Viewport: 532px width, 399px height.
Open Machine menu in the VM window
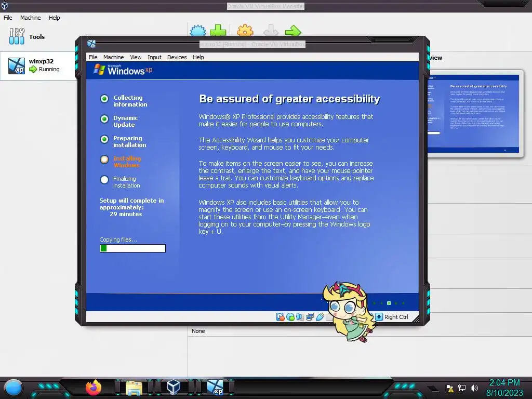pyautogui.click(x=114, y=57)
